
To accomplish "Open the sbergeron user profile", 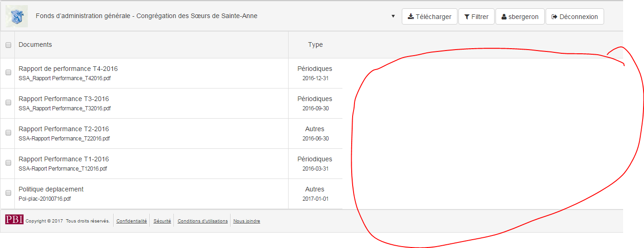I will (x=520, y=17).
